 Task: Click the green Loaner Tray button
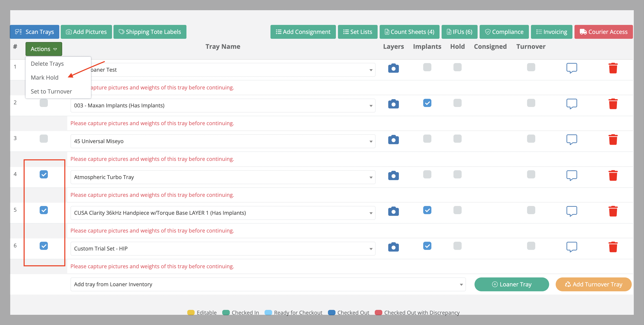pyautogui.click(x=512, y=284)
